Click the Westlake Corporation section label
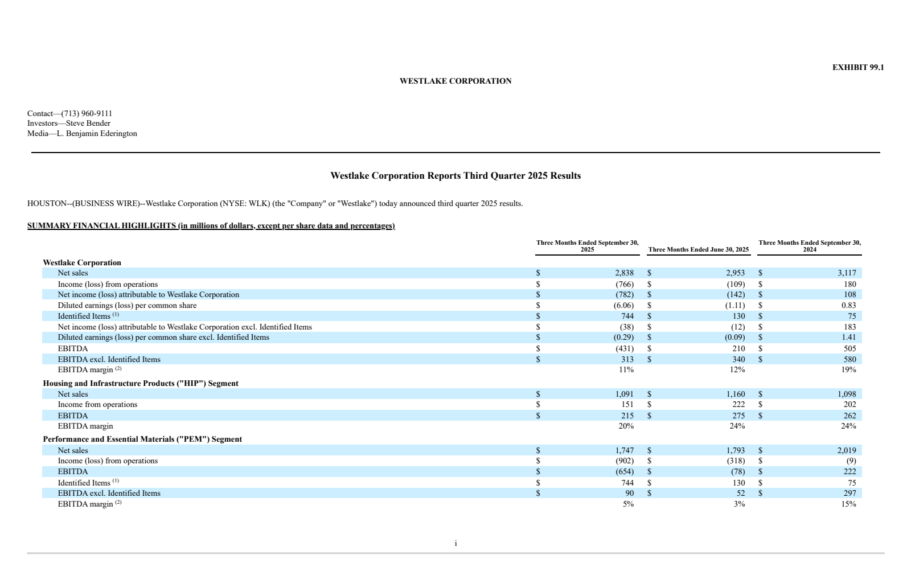Screen dimensions: 911x588 click(82, 262)
